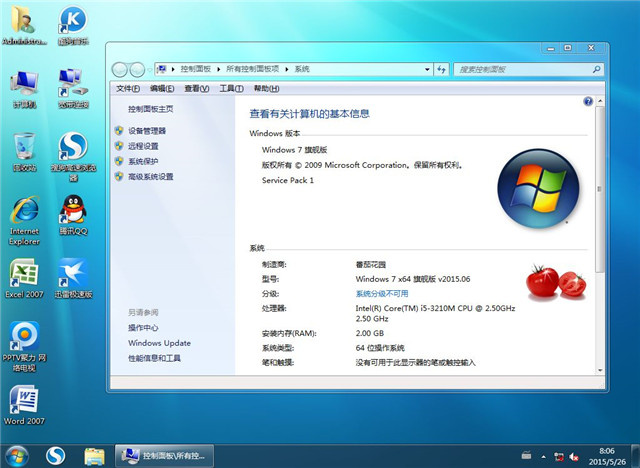This screenshot has height=468, width=640.
Task: Open the broadband connection desktop shortcut
Action: (x=73, y=89)
